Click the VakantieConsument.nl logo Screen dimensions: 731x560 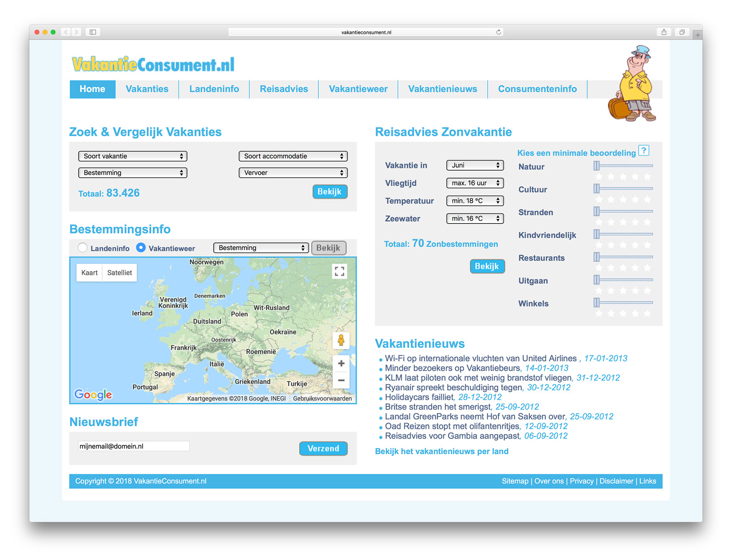[153, 64]
